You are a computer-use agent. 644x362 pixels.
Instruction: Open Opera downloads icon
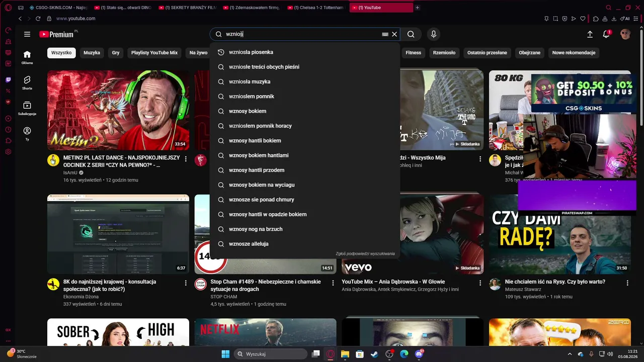613,19
